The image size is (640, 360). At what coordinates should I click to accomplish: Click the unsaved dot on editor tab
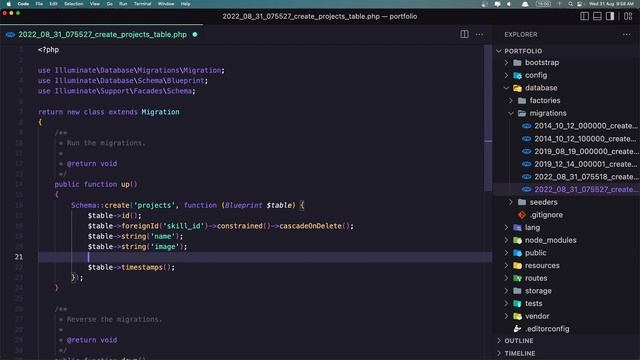click(195, 34)
